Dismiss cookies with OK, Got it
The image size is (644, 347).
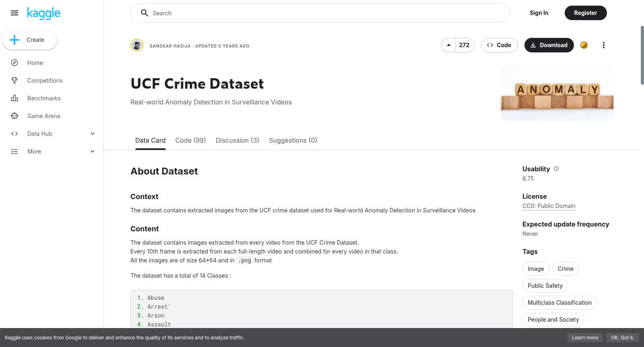(622, 338)
